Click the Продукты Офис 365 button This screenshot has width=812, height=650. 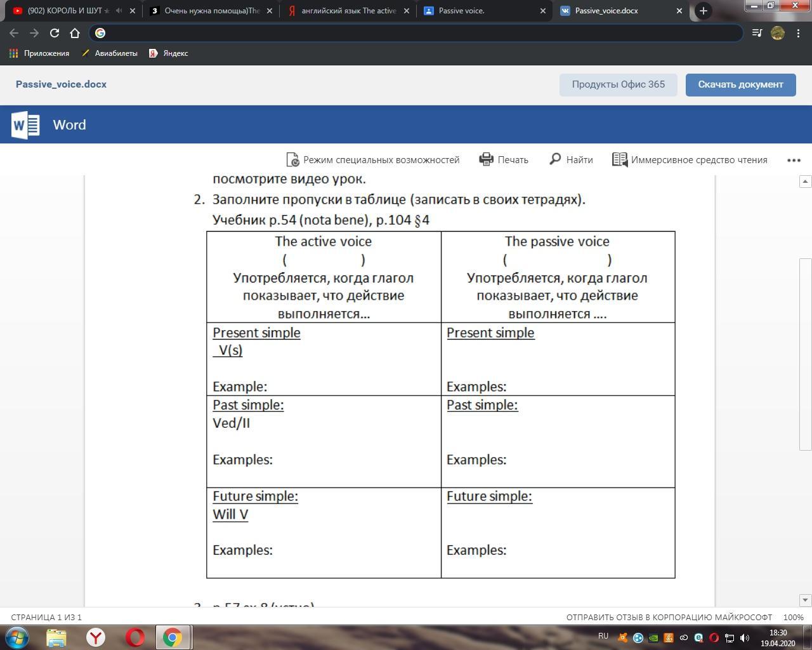coord(618,84)
